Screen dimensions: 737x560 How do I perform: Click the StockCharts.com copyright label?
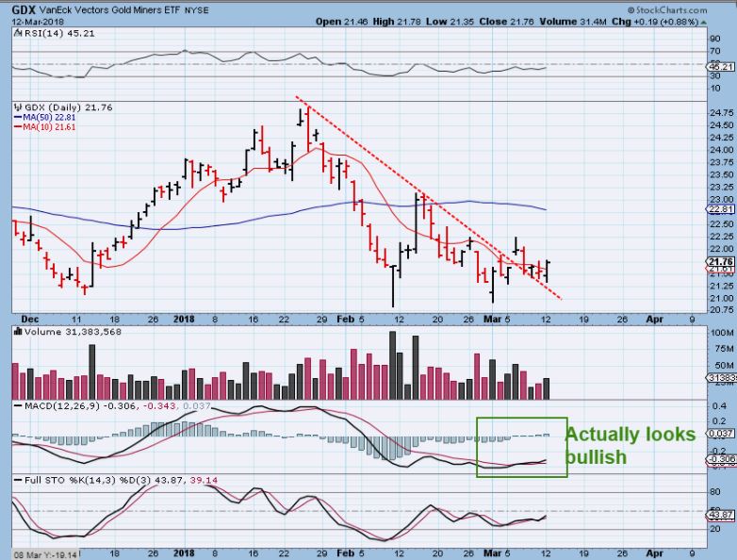(667, 9)
